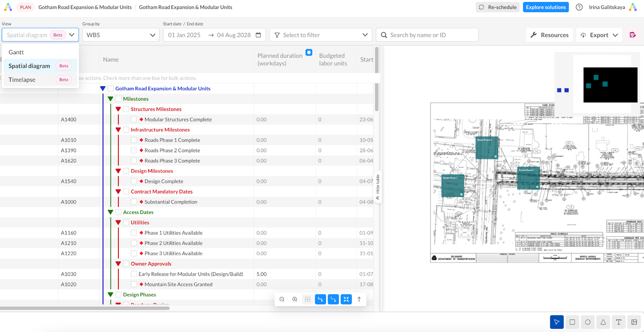This screenshot has width=644, height=332.
Task: Click the Explore solutions button
Action: click(x=546, y=7)
